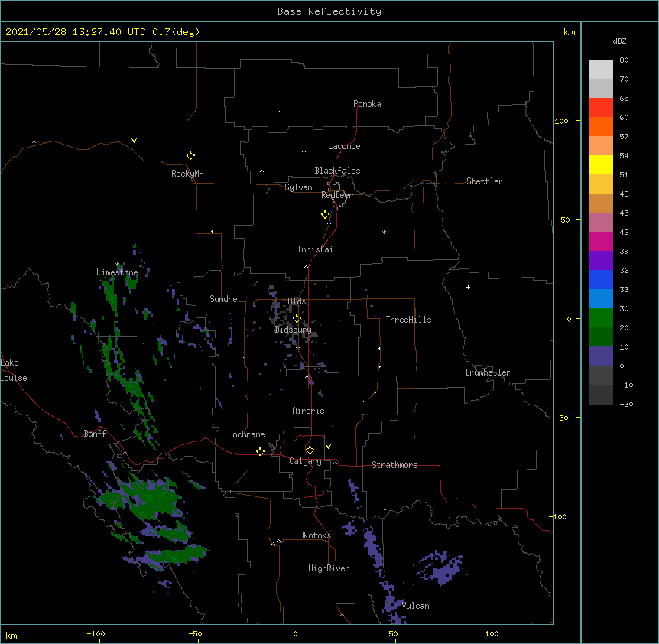Pick the bright yellow swatch in the legend
Image resolution: width=659 pixels, height=644 pixels.
click(601, 164)
